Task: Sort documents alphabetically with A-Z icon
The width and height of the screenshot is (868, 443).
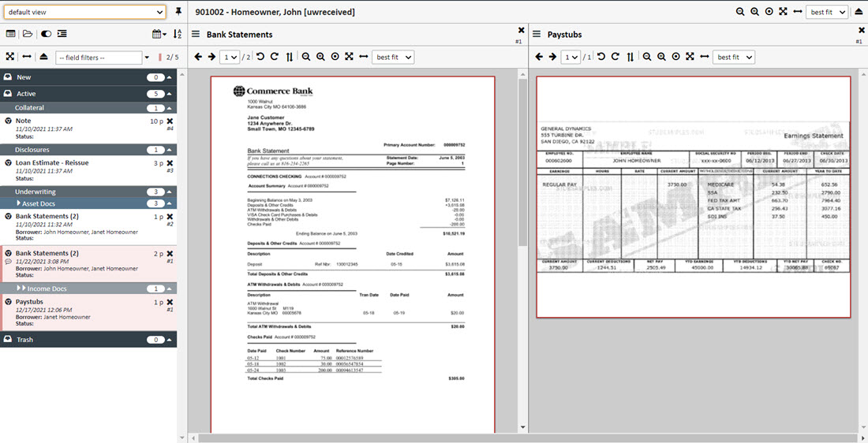Action: tap(177, 34)
